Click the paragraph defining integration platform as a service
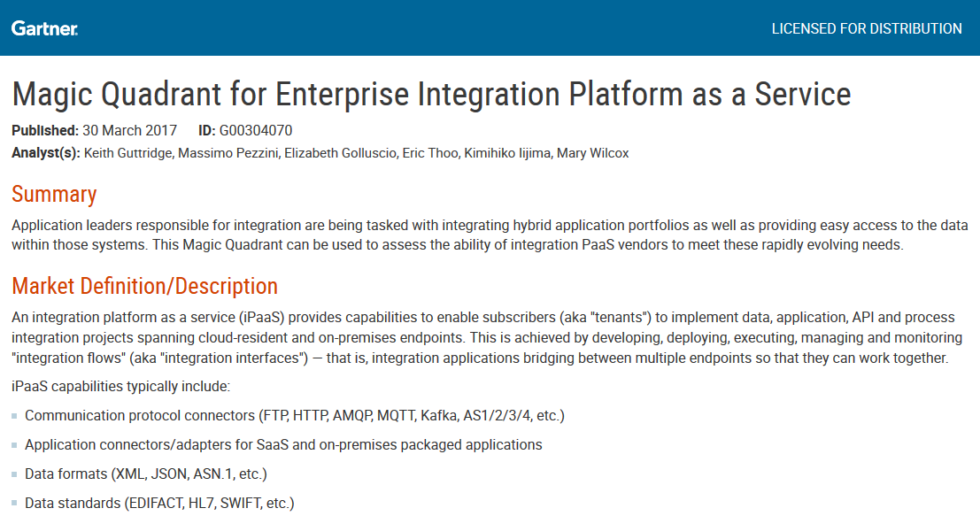 [x=487, y=337]
